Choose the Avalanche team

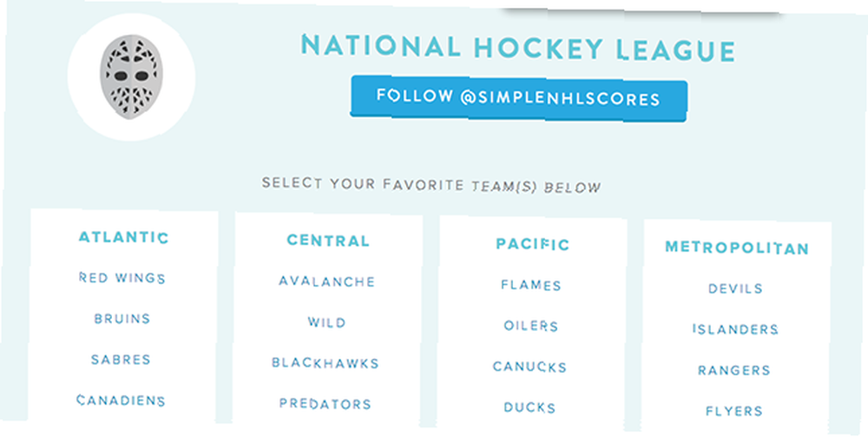point(326,281)
